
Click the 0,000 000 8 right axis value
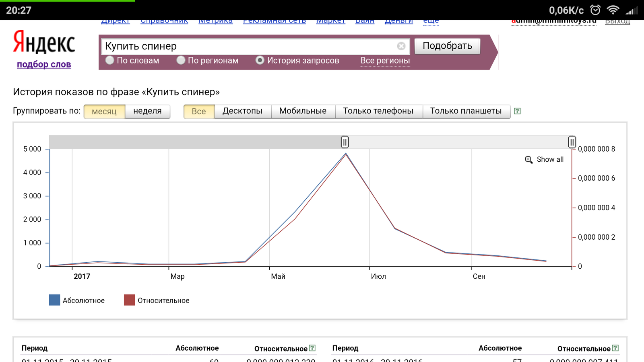tap(597, 149)
